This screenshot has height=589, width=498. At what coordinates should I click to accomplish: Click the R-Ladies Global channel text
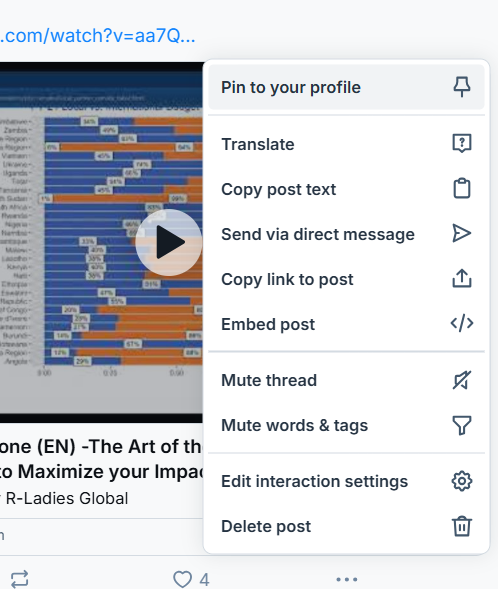pyautogui.click(x=67, y=498)
